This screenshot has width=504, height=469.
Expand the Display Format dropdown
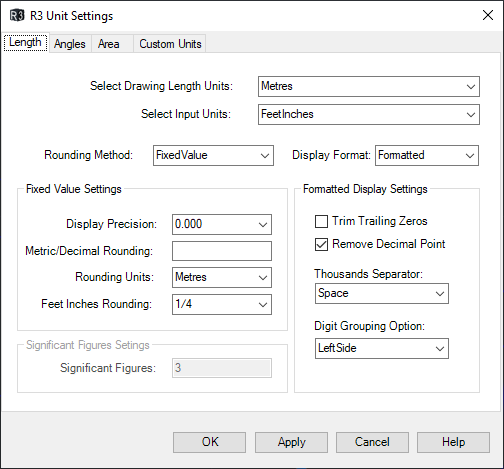(427, 155)
